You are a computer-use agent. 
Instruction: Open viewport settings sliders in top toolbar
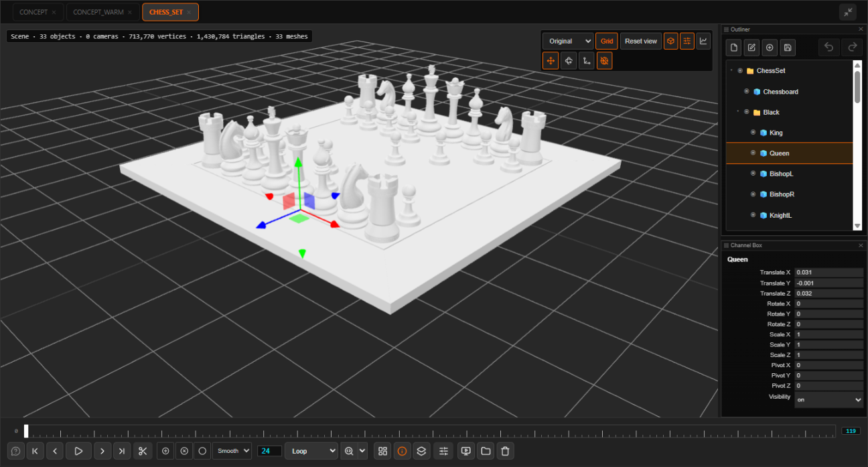687,41
